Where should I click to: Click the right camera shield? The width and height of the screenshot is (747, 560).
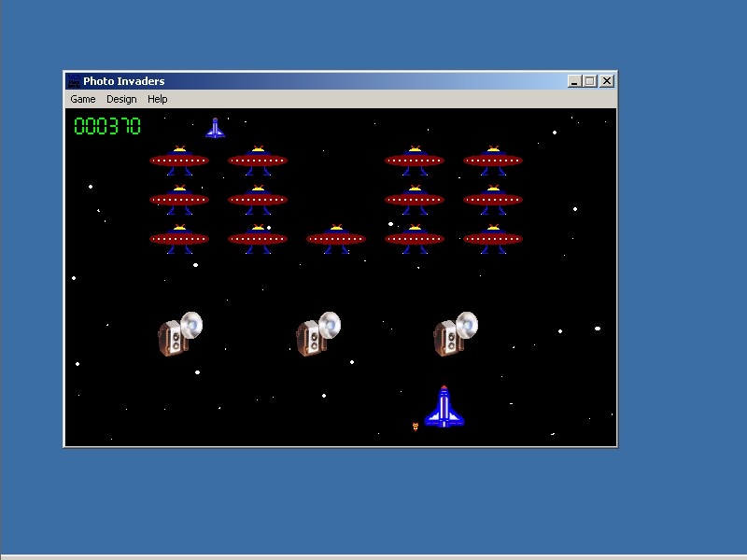pos(456,334)
